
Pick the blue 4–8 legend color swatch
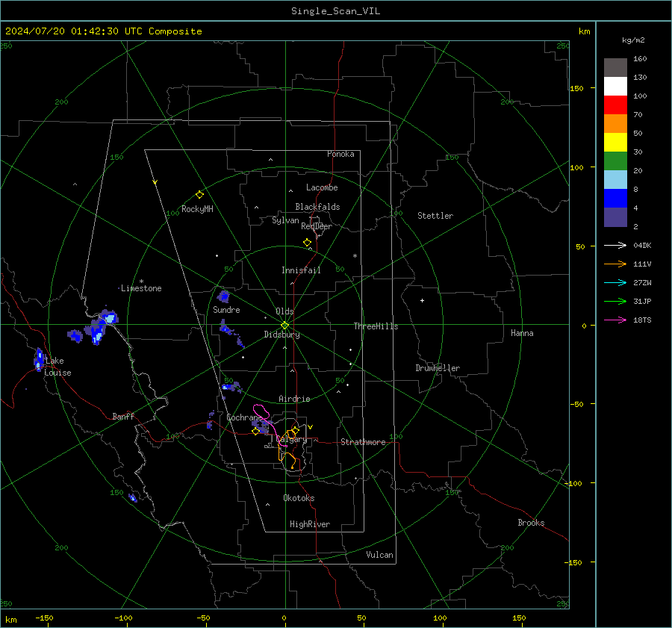pyautogui.click(x=615, y=198)
